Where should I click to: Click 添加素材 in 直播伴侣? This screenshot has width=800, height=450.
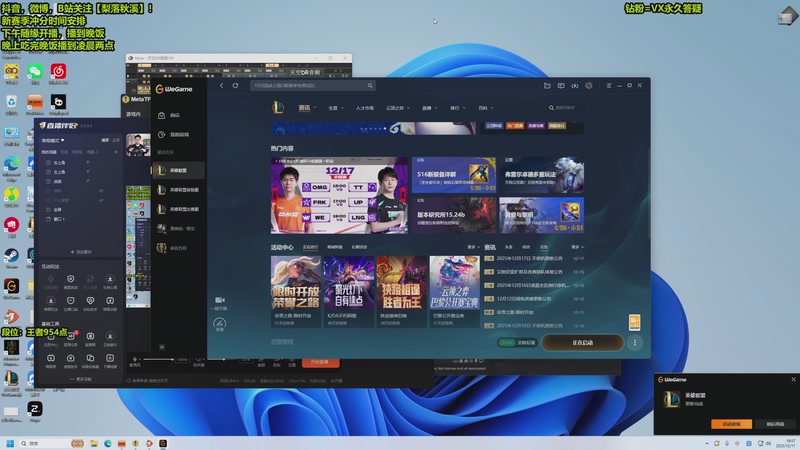tap(81, 252)
